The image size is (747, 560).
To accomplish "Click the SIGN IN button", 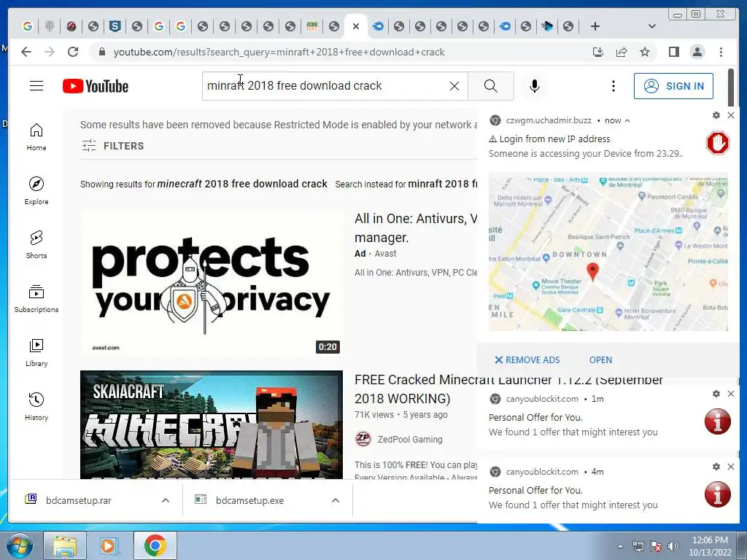I will coord(673,86).
